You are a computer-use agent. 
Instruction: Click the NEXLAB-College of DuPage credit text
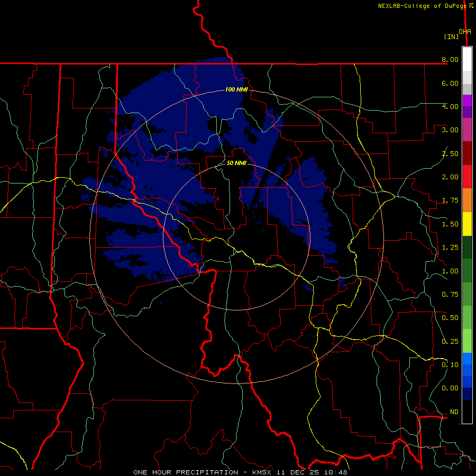click(422, 6)
